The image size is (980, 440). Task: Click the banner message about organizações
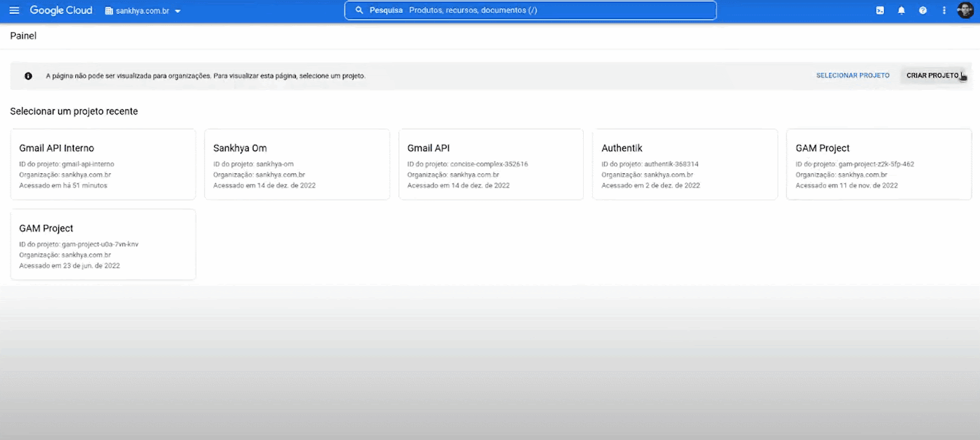click(206, 76)
